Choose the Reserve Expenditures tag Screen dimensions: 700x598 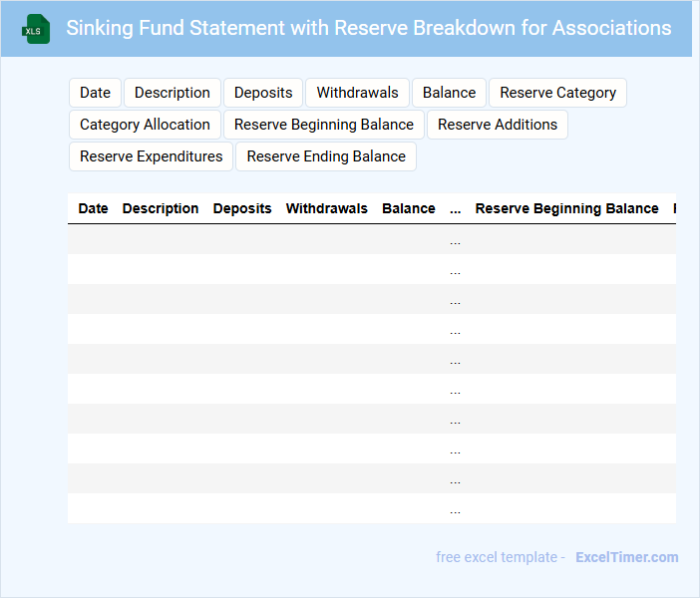(x=151, y=156)
